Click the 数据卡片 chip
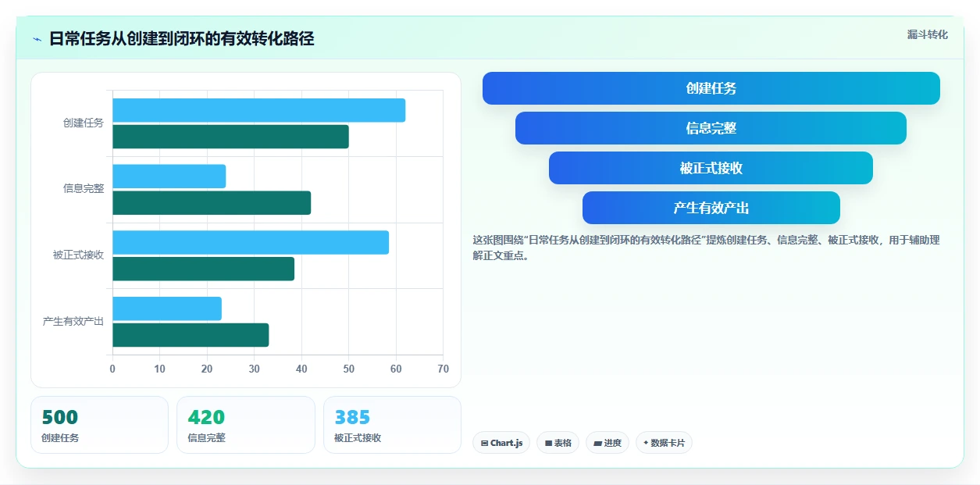Image resolution: width=980 pixels, height=485 pixels. coord(664,443)
